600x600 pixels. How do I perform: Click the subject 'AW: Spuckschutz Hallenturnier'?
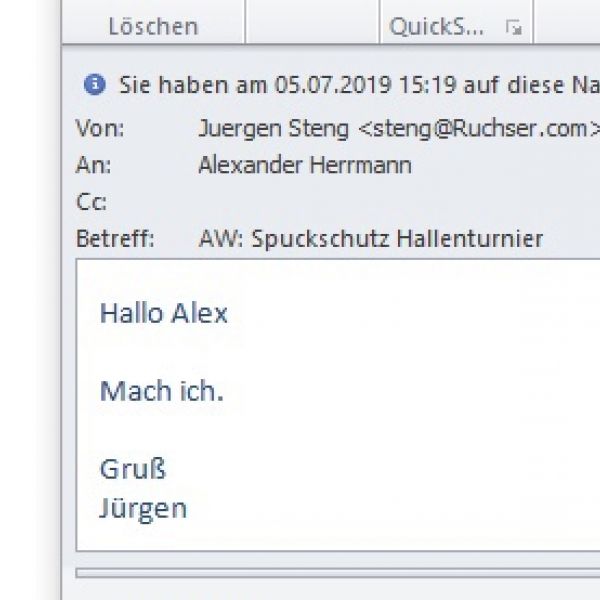371,239
